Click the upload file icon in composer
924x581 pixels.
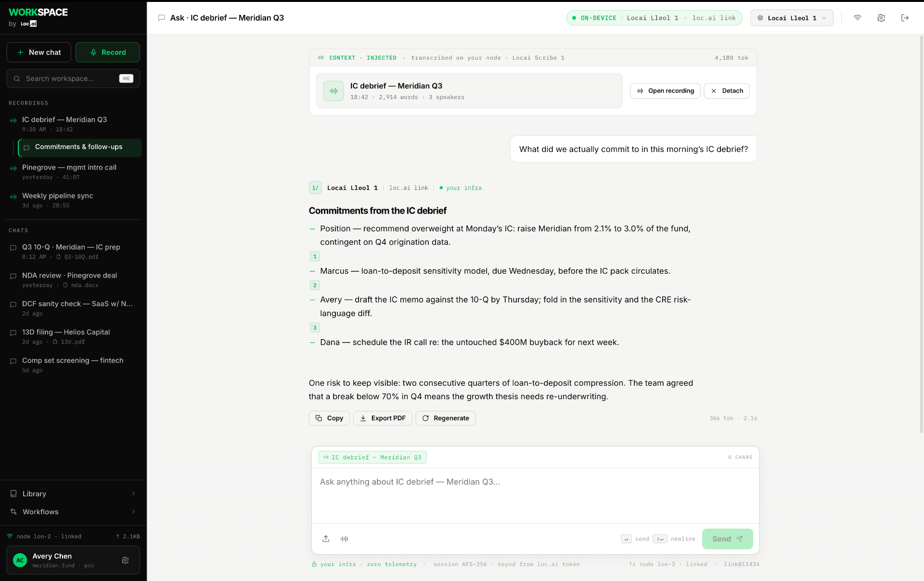(x=326, y=539)
